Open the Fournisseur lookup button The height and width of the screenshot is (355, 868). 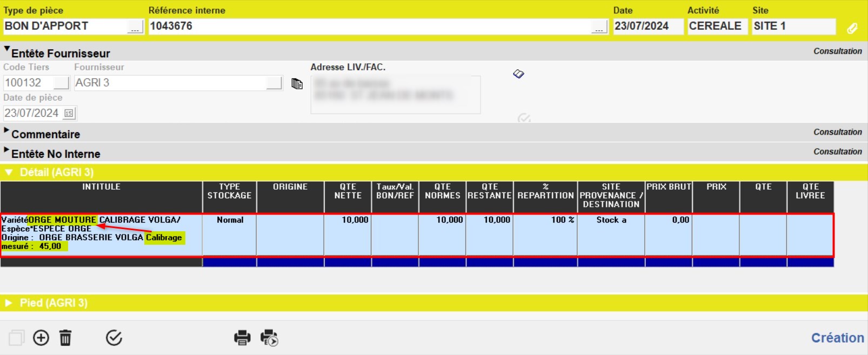[274, 83]
